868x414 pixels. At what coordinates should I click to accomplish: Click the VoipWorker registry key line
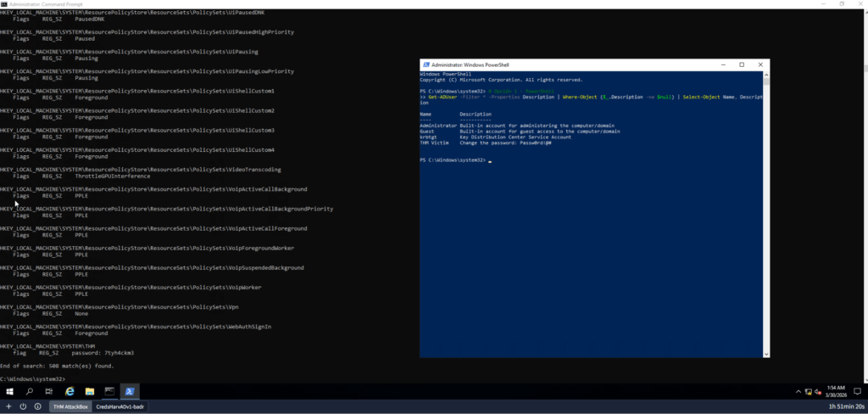(131, 288)
